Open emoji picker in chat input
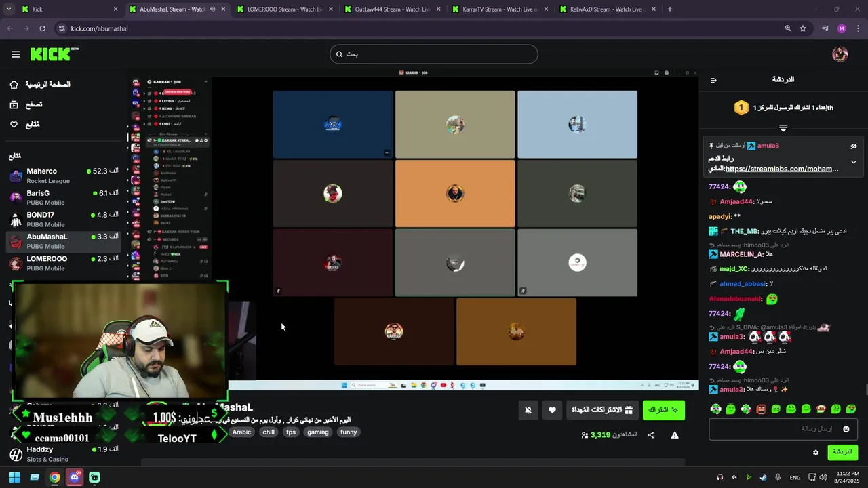This screenshot has height=488, width=868. [x=846, y=429]
